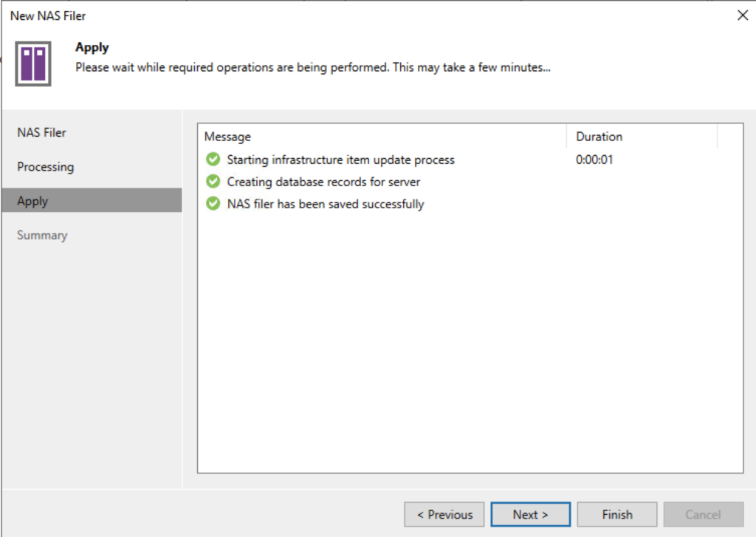Close the New NAS Filer dialog

(742, 16)
